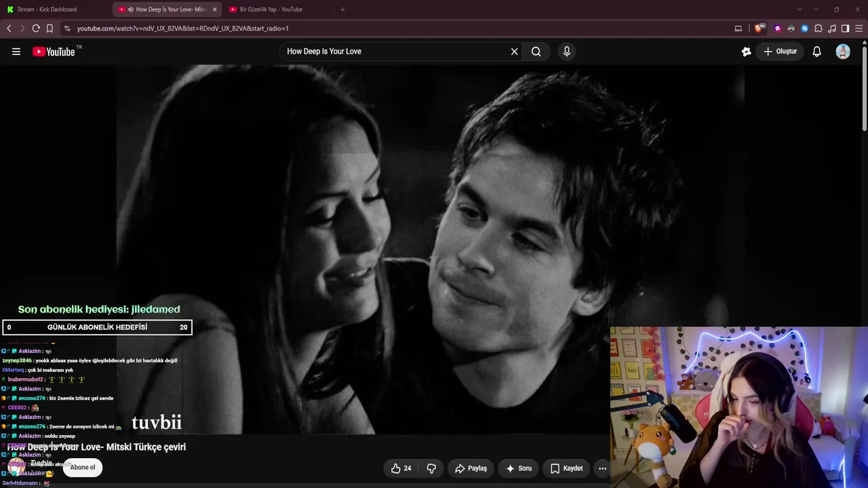Image resolution: width=868 pixels, height=488 pixels.
Task: Click the video title text
Action: [96, 447]
